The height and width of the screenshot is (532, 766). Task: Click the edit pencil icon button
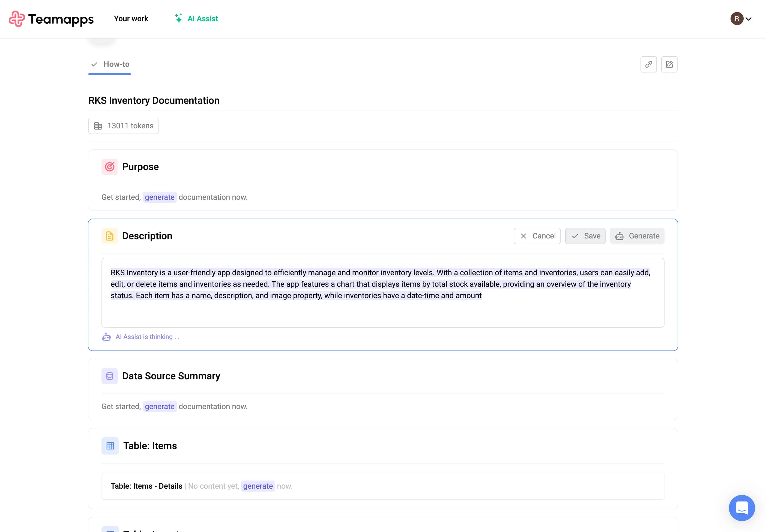pos(669,64)
